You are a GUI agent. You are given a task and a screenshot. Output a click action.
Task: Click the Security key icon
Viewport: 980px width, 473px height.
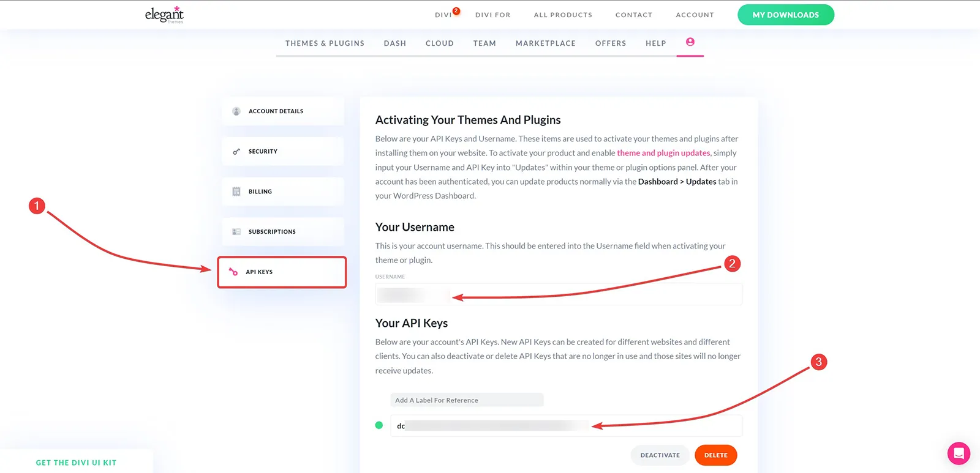coord(236,152)
